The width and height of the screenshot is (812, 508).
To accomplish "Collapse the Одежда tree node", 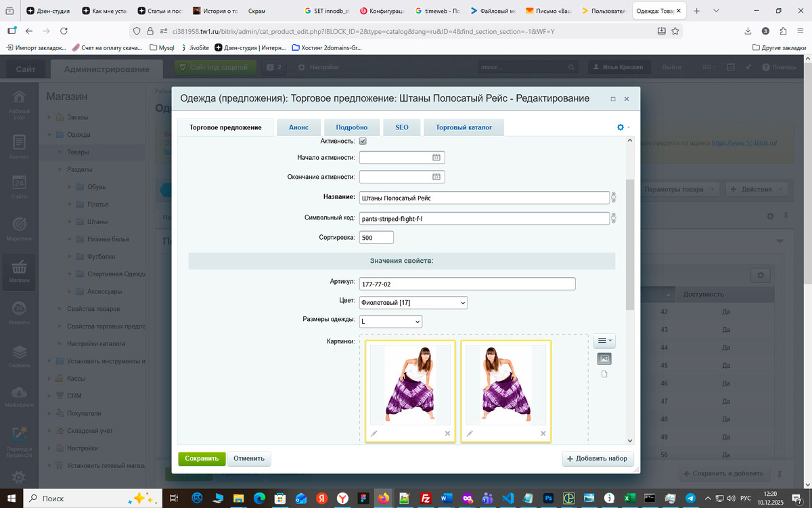I will (x=49, y=135).
